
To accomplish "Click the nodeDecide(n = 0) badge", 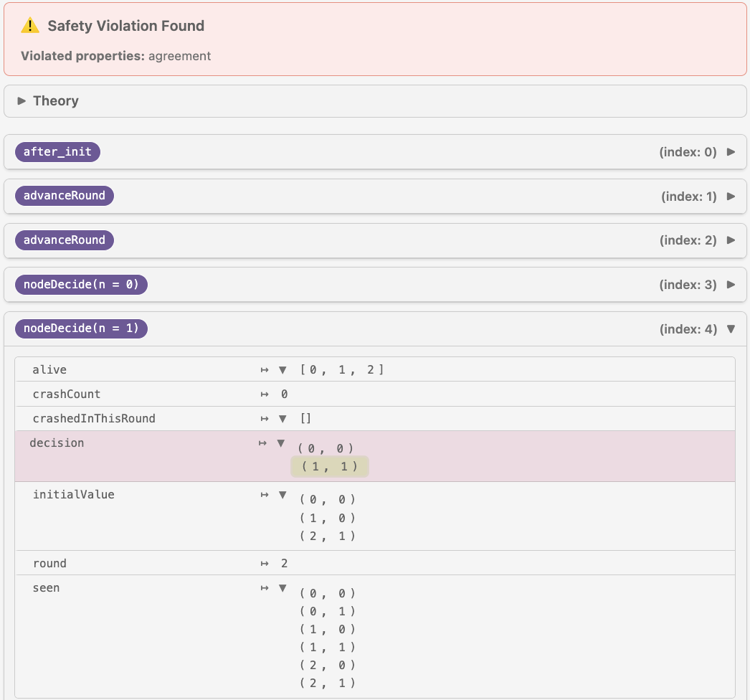I will coord(81,285).
